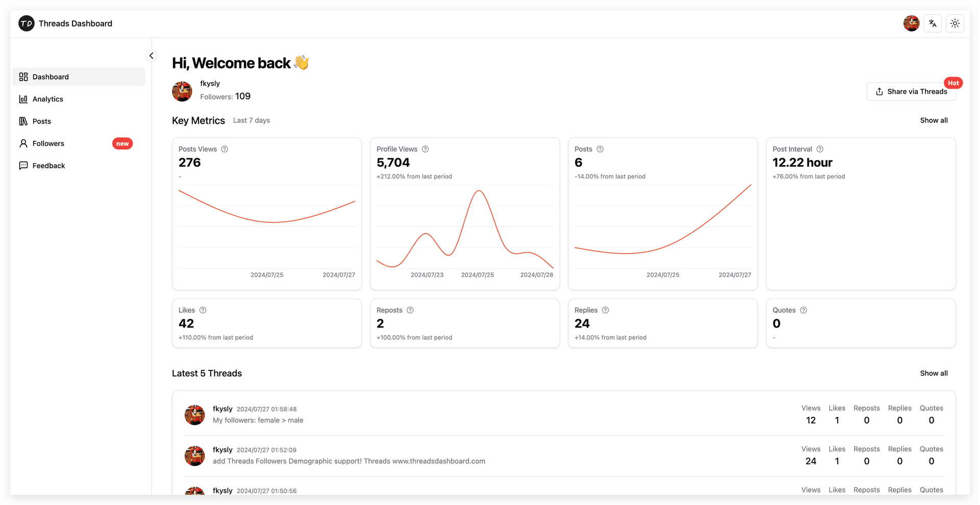This screenshot has width=980, height=505.
Task: Click the Reposts value 2
Action: click(380, 324)
